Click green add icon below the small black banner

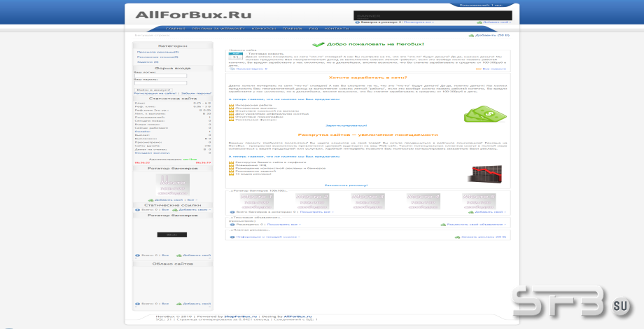179,255
